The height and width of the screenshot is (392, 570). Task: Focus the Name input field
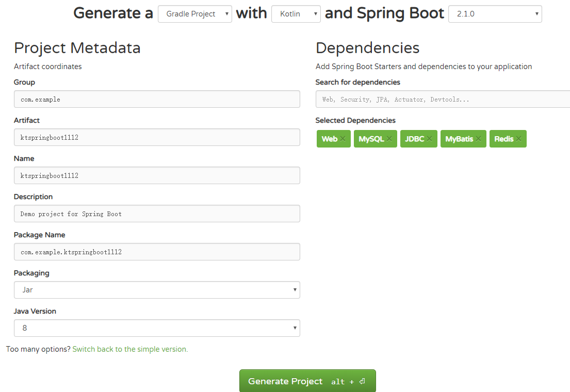click(157, 175)
